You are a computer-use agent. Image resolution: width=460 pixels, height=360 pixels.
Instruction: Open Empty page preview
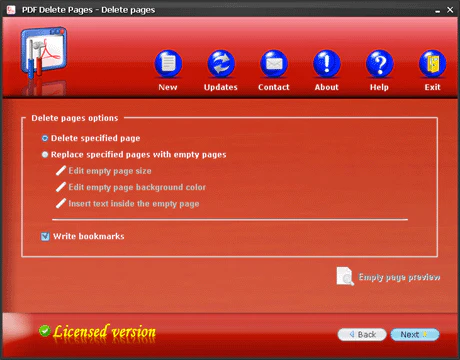[399, 277]
